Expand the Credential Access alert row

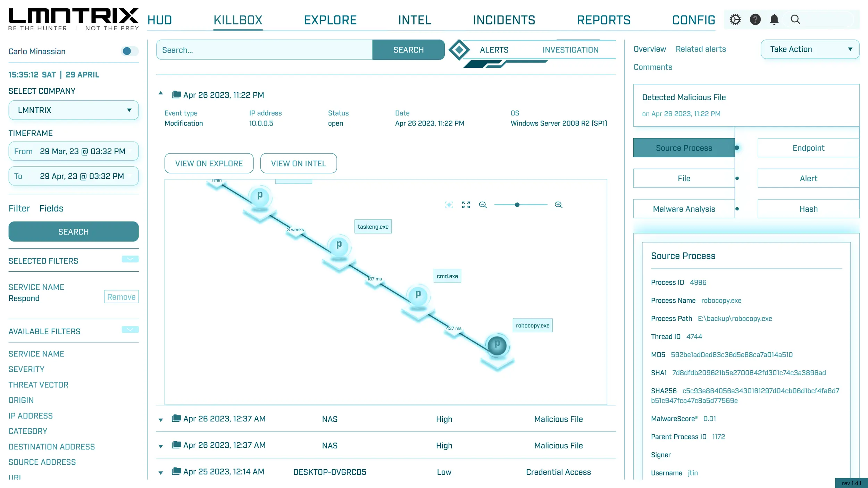pos(161,472)
